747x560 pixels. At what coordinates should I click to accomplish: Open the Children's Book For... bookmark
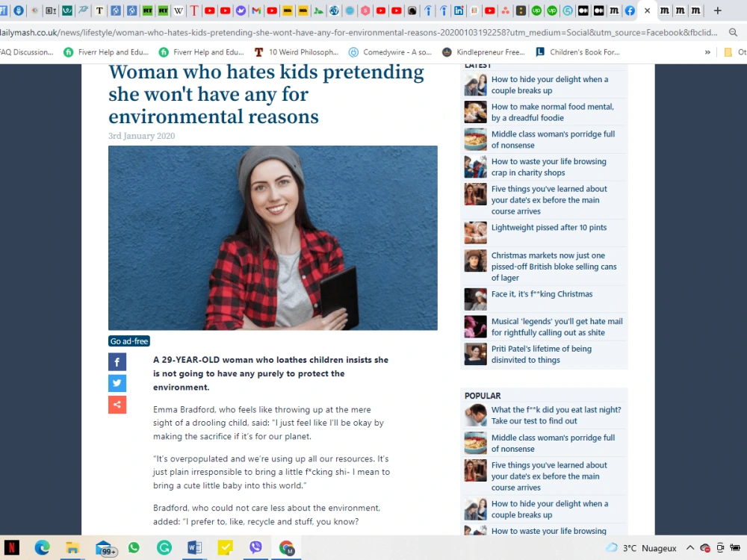(x=577, y=52)
